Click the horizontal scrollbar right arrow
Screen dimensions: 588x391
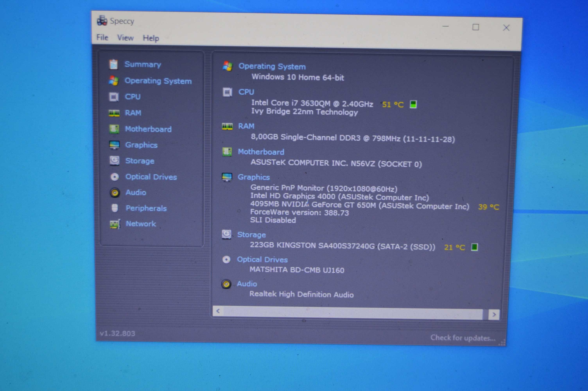coord(494,315)
